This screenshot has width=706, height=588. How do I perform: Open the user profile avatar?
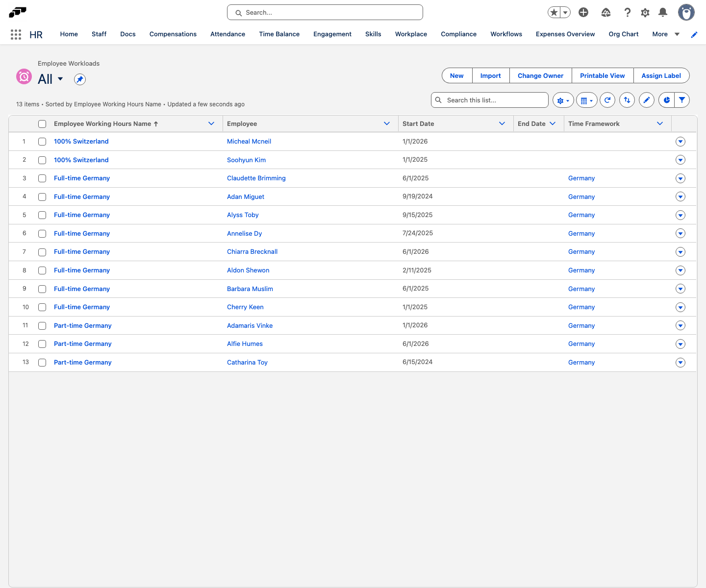point(686,12)
